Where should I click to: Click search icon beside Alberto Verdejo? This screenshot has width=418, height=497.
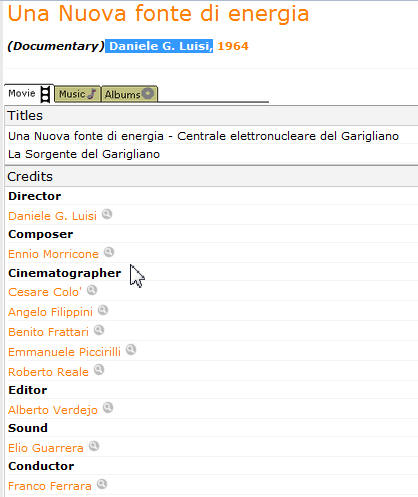[x=108, y=408]
